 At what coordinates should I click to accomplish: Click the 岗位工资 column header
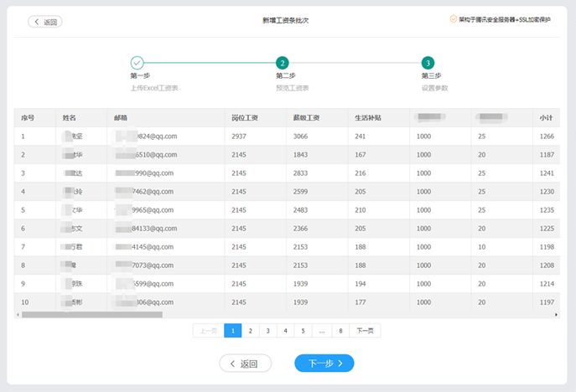coord(245,118)
